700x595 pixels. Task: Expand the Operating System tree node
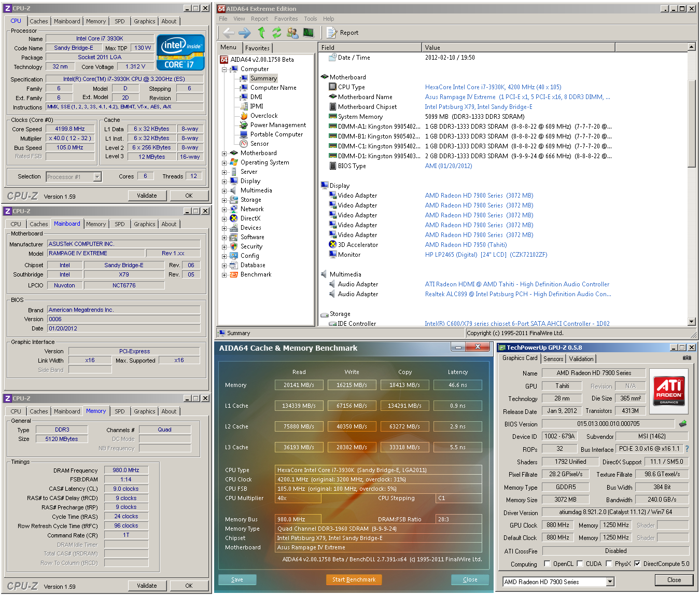[225, 162]
